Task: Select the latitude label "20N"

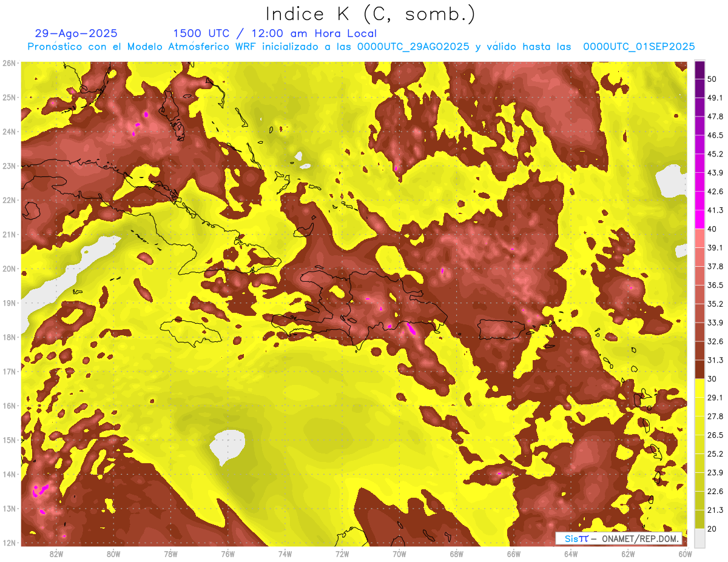Action: click(9, 269)
